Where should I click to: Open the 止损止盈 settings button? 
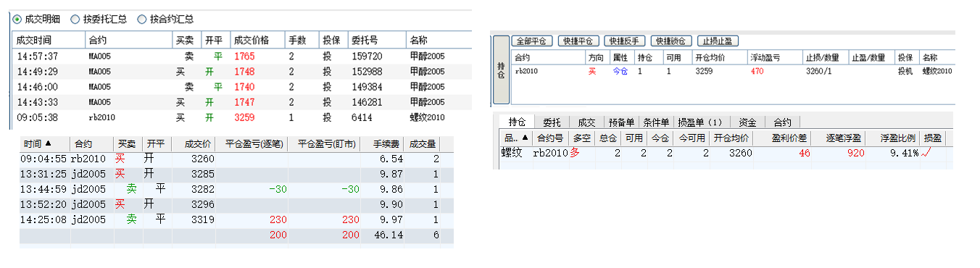(718, 41)
